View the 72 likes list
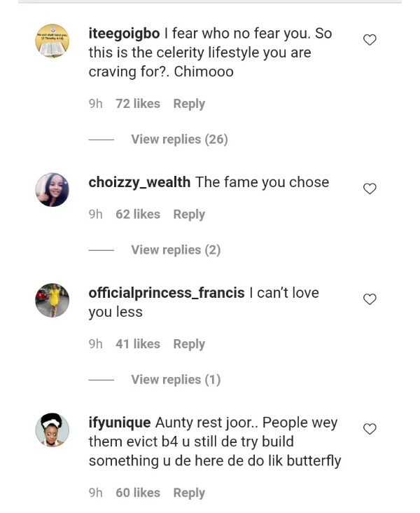 click(x=138, y=104)
